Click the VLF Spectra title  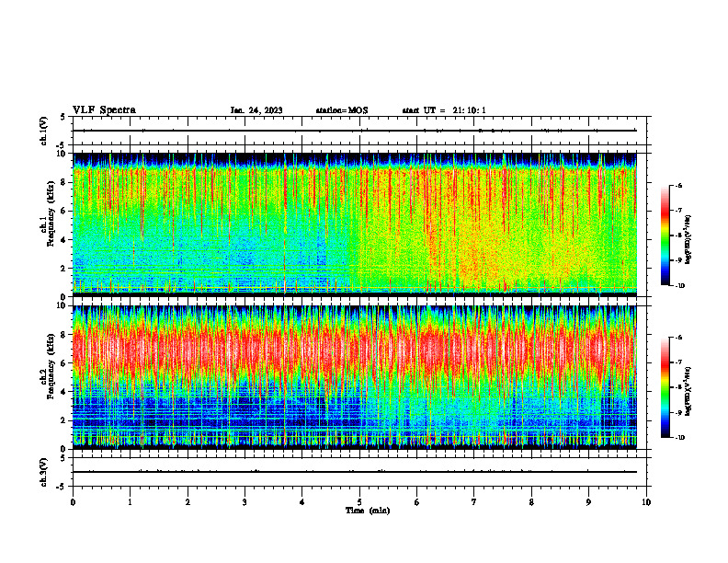pyautogui.click(x=104, y=110)
